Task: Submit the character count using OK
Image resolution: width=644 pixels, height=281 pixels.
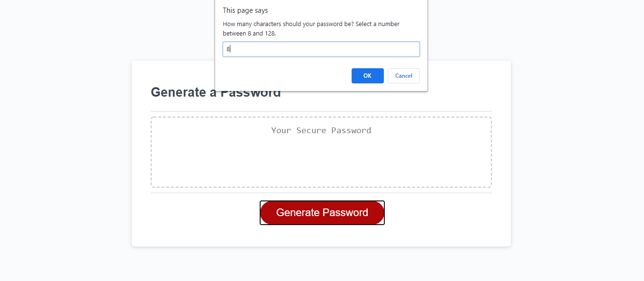Action: coord(367,75)
